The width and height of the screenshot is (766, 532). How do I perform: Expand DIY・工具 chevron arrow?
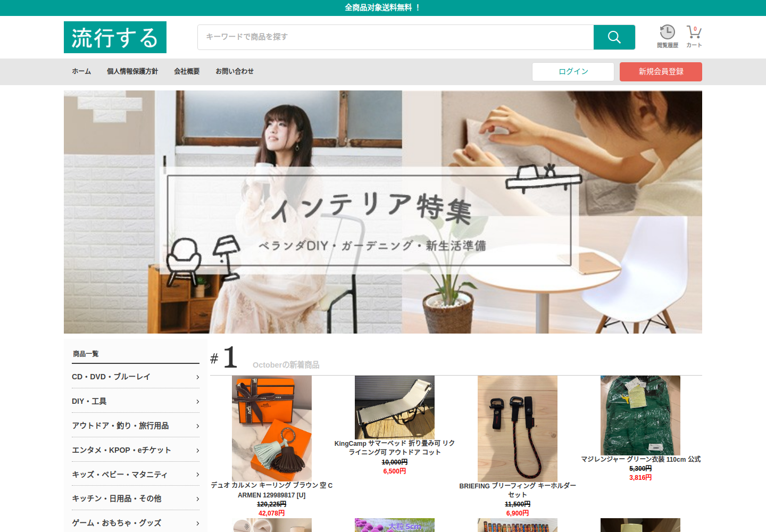pos(197,402)
